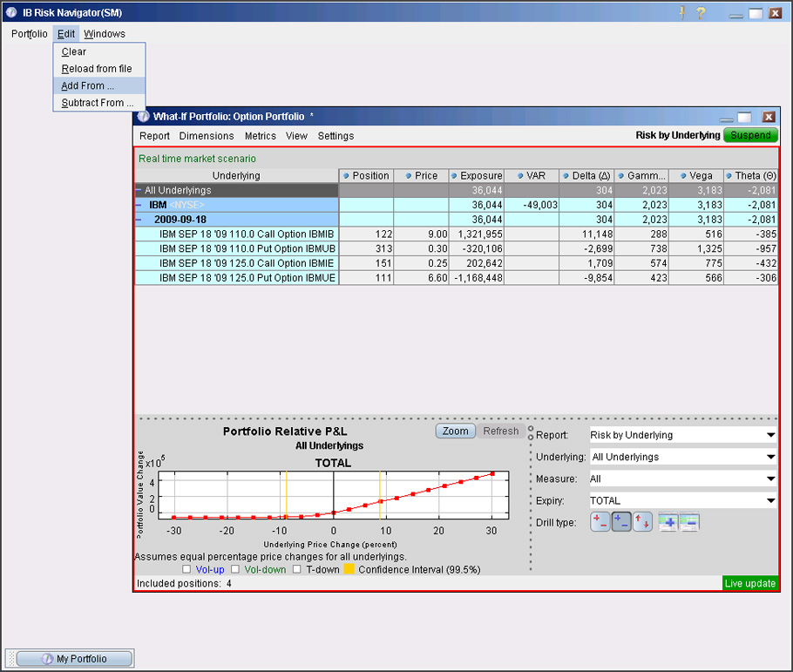
Task: Click the Portfolio Relative P&L chart plot
Action: tap(333, 495)
